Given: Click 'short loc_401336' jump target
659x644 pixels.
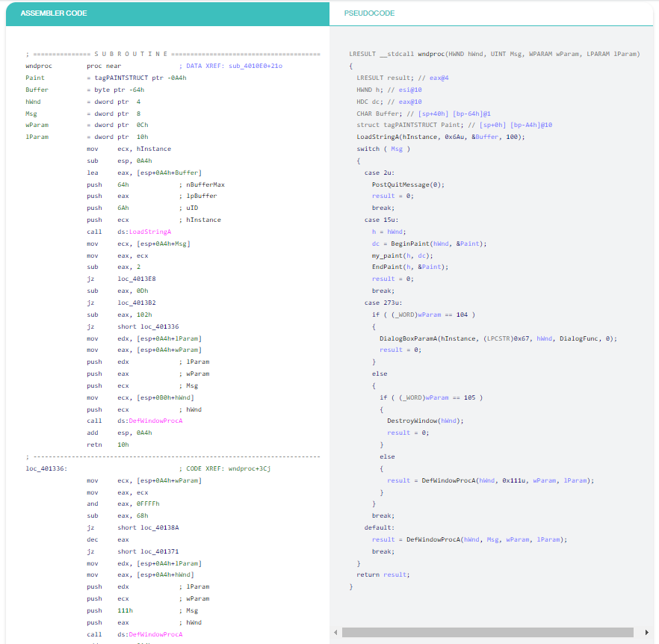Looking at the screenshot, I should click(x=148, y=326).
